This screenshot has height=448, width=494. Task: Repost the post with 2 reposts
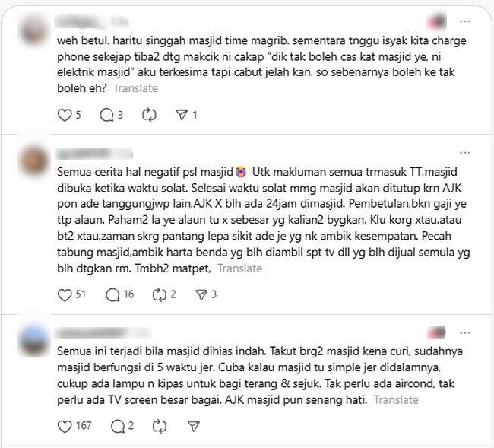point(160,295)
